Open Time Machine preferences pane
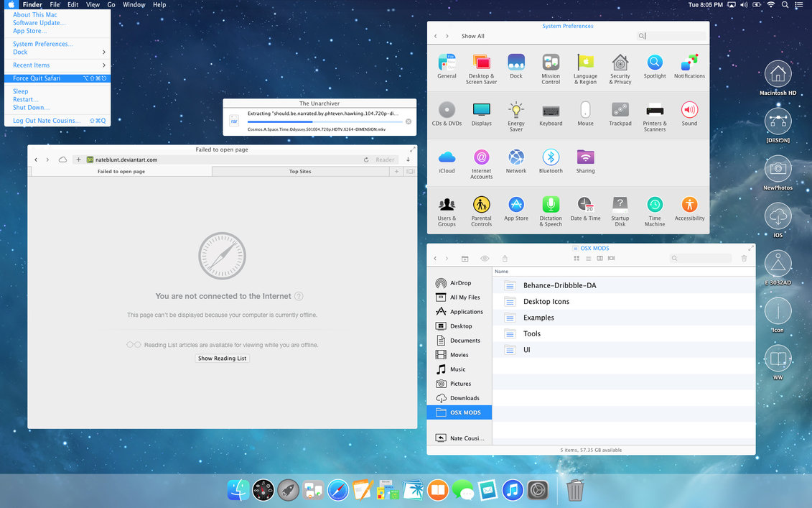812x508 pixels. (654, 205)
